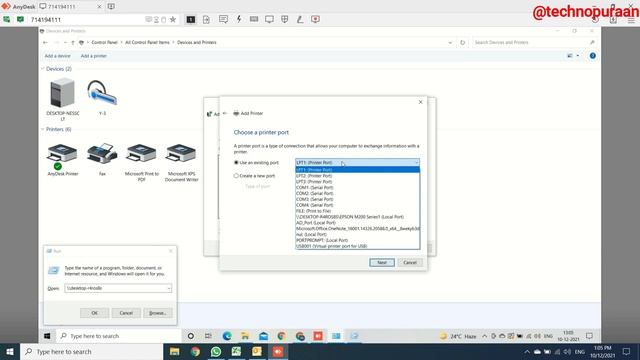640x360 pixels.
Task: Open the AnyDesk display settings monitor icon
Action: pos(269,19)
